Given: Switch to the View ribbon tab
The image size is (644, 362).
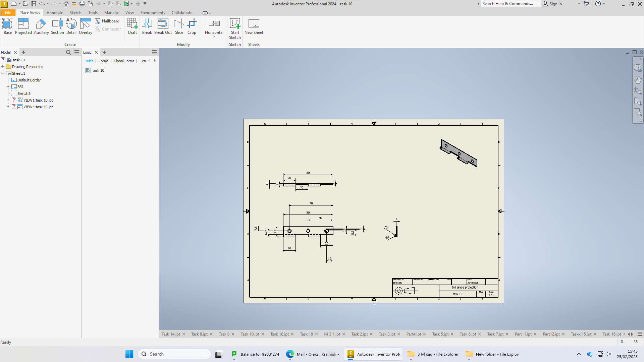Looking at the screenshot, I should (x=129, y=13).
